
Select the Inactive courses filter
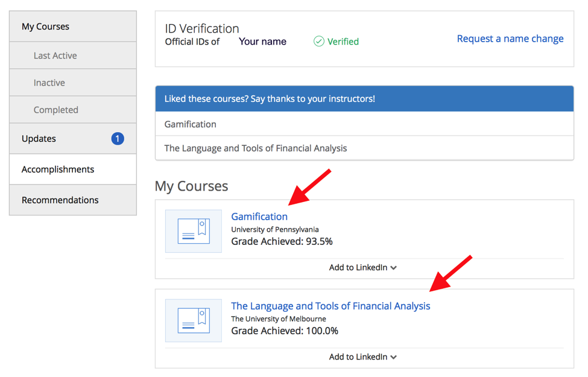[49, 83]
